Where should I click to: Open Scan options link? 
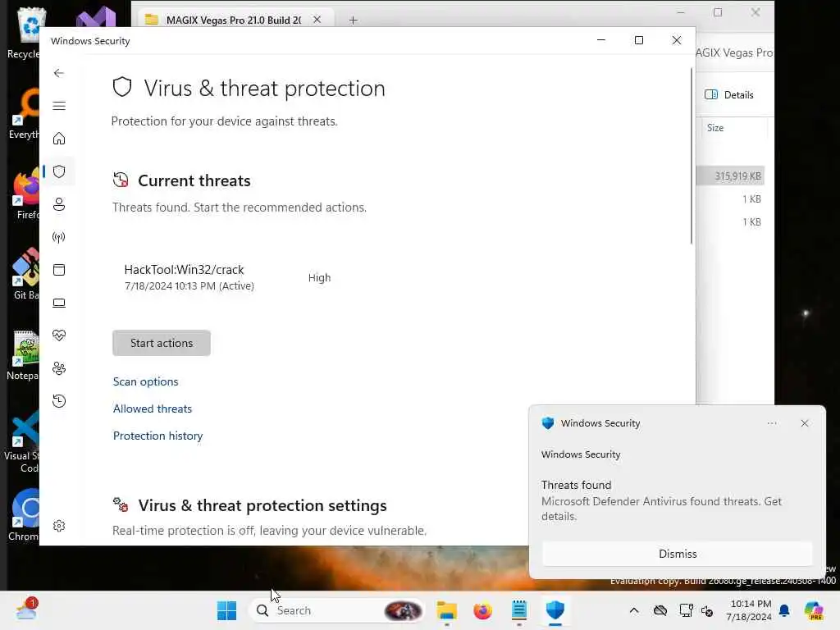[146, 381]
